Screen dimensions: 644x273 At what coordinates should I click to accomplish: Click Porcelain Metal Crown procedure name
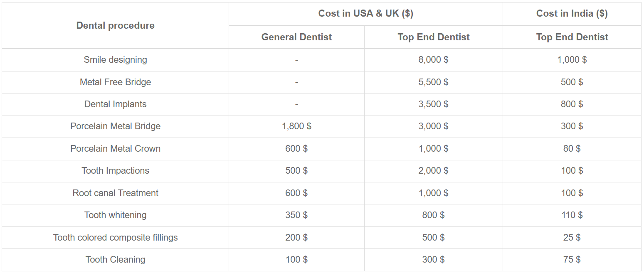coord(115,149)
